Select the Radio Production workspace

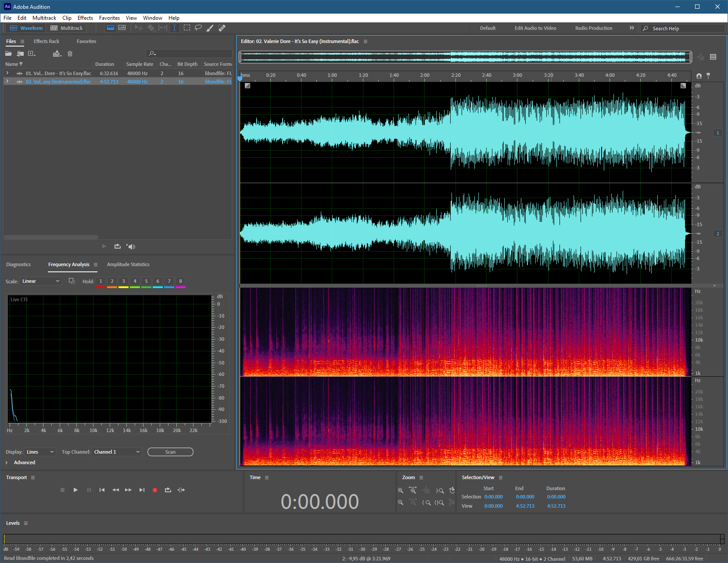click(594, 28)
